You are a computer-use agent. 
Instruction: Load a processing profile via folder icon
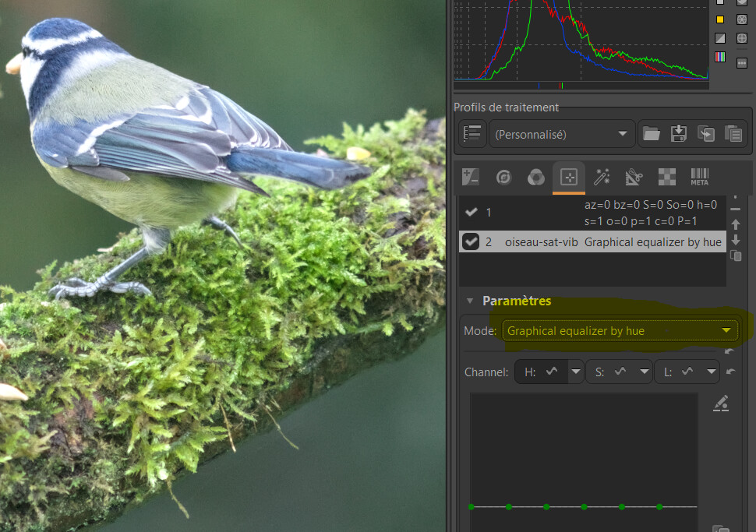[x=652, y=134]
